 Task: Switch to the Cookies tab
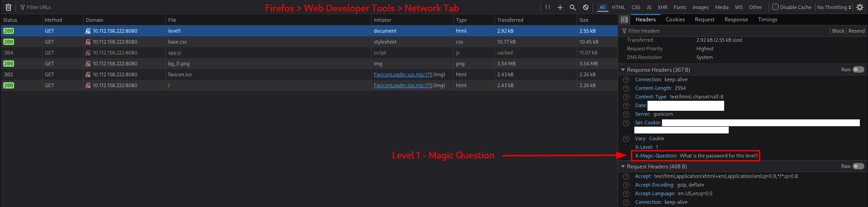coord(675,20)
